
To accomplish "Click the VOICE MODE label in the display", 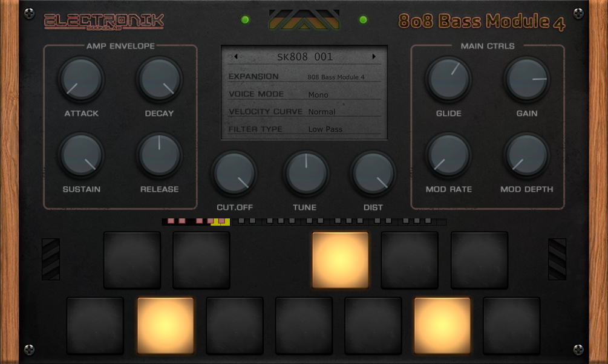I will coord(257,94).
